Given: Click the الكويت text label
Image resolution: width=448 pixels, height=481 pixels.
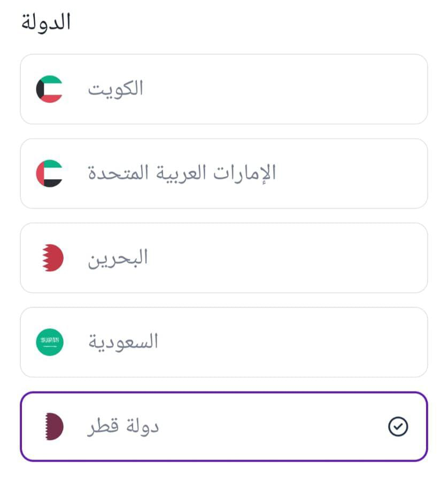Looking at the screenshot, I should (115, 89).
